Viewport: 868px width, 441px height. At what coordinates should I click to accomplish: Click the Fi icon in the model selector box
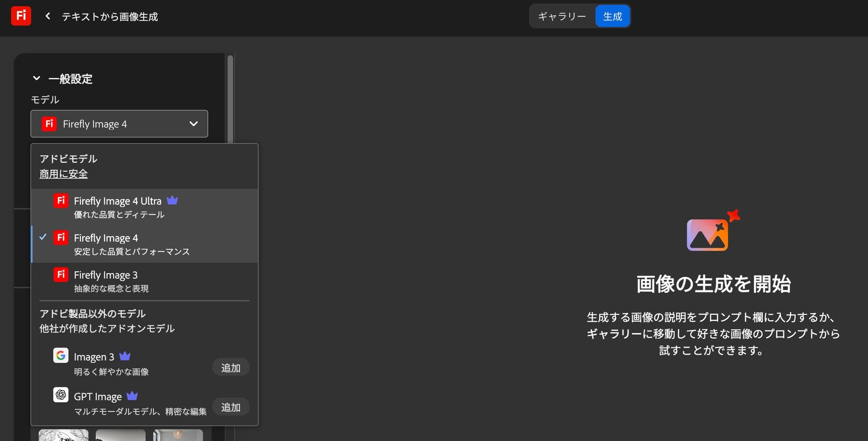(x=49, y=124)
